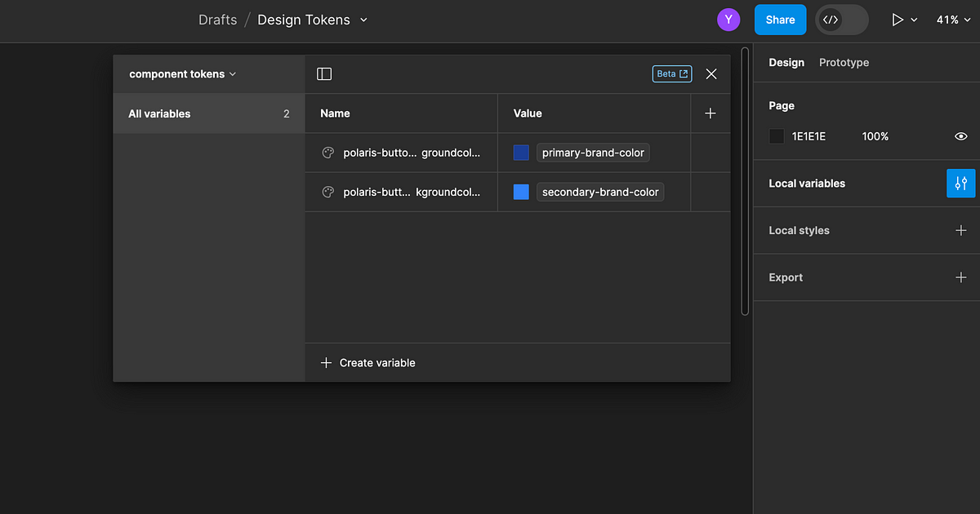Open the Beta feedback link
The image size is (980, 514).
[671, 73]
